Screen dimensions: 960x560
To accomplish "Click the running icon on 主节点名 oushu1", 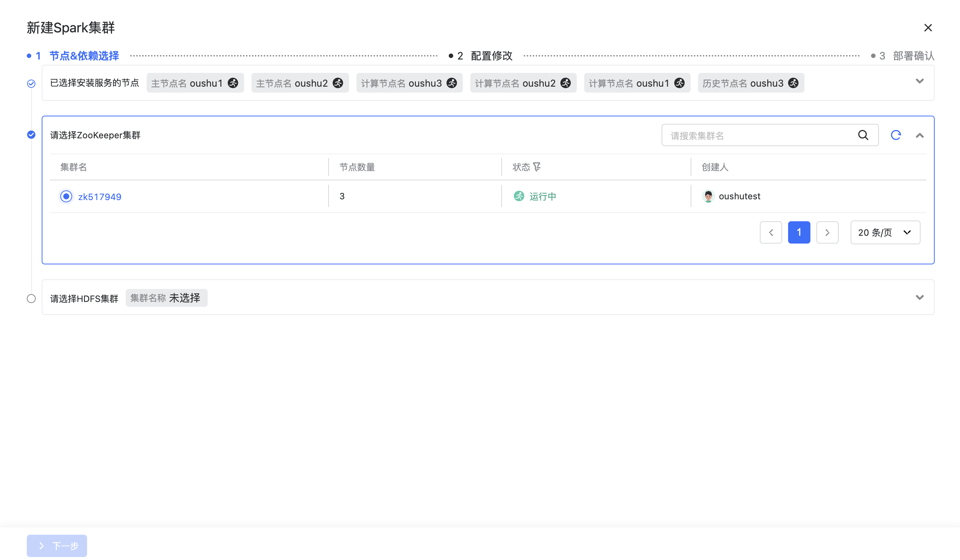I will tap(233, 83).
